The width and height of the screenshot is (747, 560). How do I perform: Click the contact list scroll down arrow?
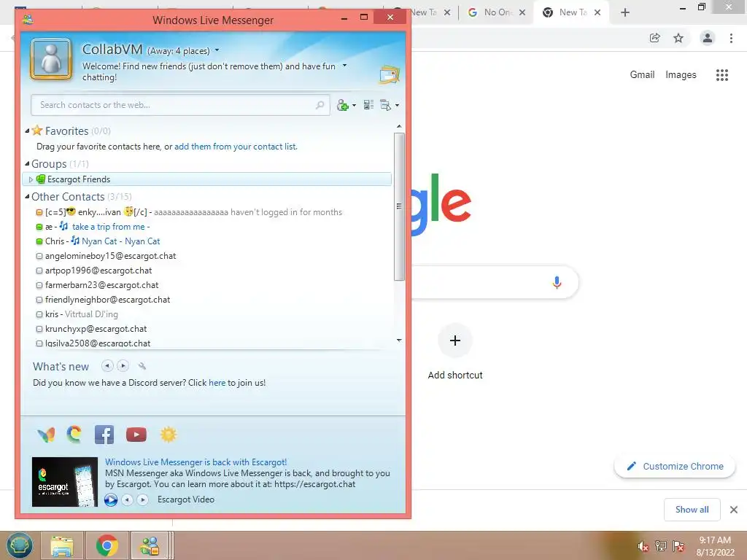[x=399, y=340]
